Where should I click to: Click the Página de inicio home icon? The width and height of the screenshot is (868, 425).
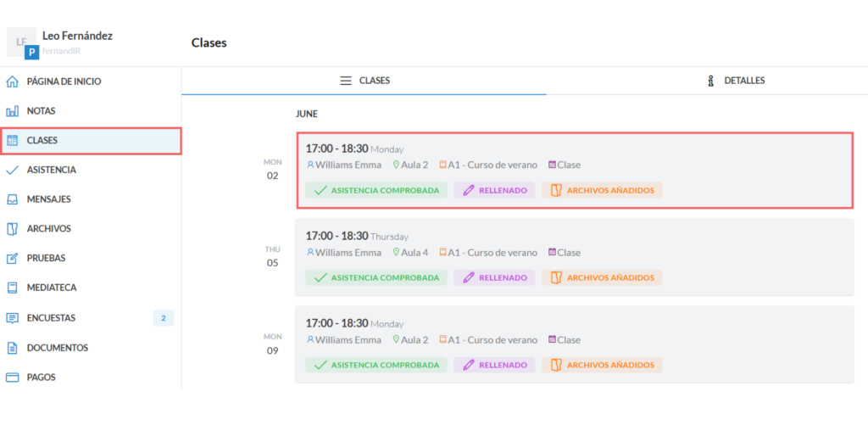tap(12, 82)
